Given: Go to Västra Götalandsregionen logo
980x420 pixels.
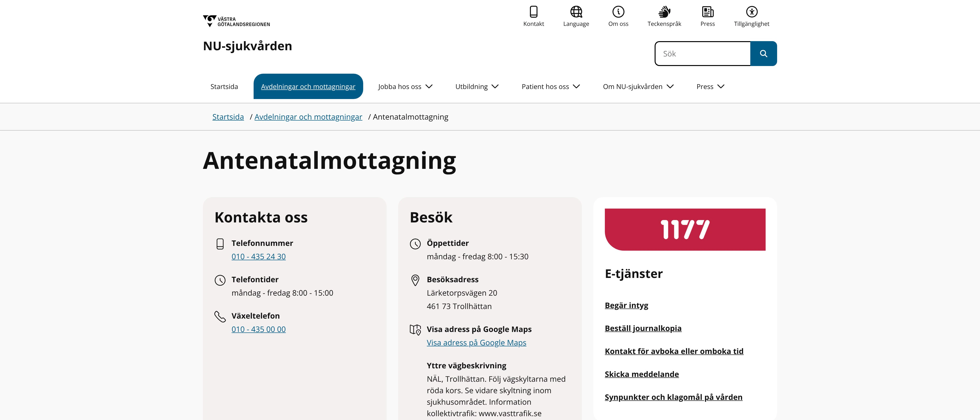Looking at the screenshot, I should click(236, 21).
